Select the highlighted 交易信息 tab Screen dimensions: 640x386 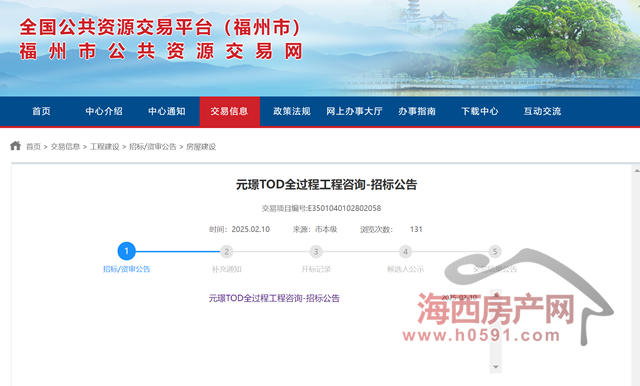pyautogui.click(x=229, y=111)
